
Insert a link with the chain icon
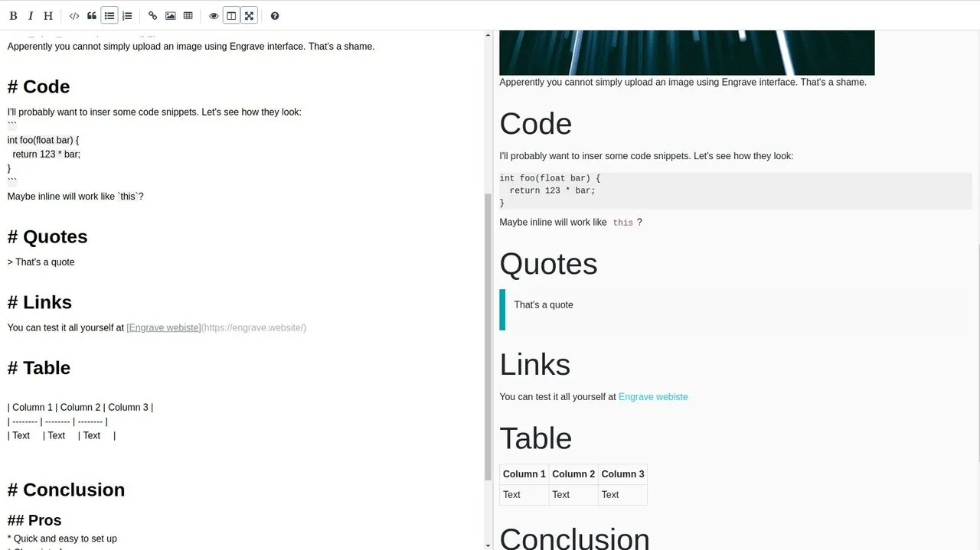152,15
